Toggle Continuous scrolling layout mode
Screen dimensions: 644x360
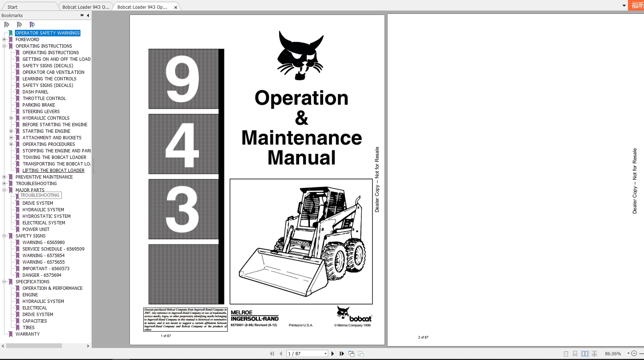(x=575, y=353)
